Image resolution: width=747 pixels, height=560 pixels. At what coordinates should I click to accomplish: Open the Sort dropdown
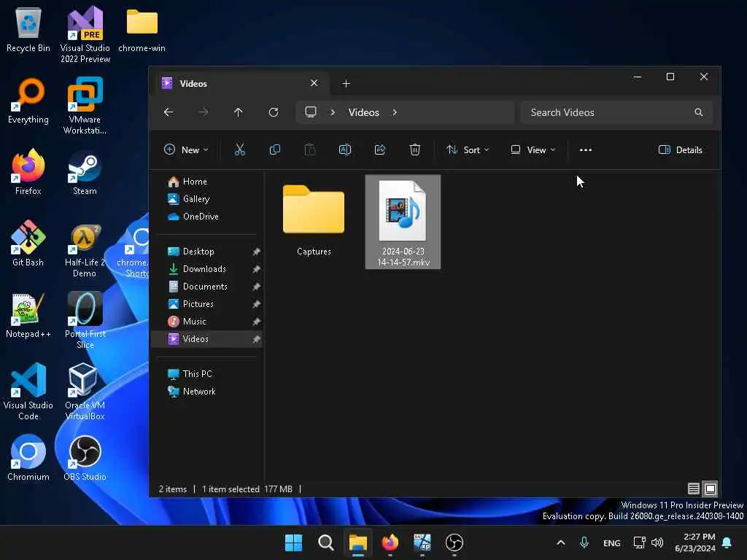[468, 150]
